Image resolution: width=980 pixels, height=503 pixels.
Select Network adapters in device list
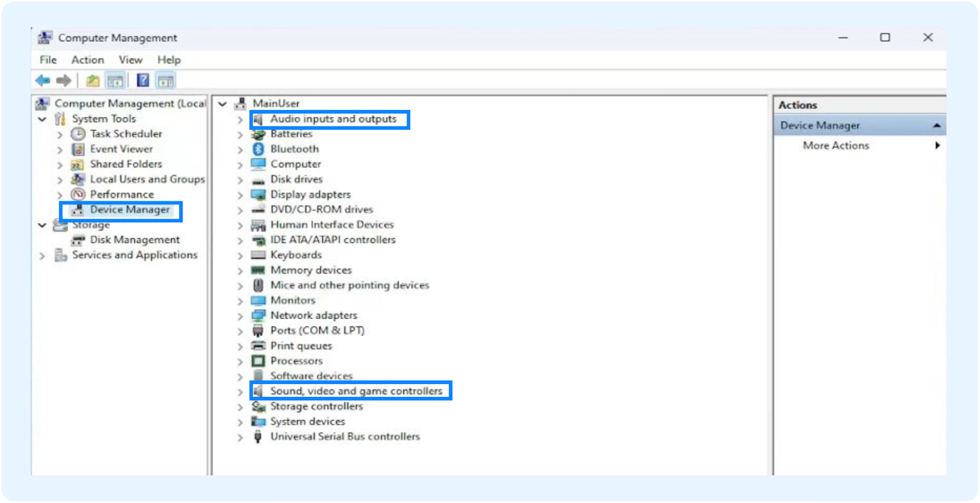click(313, 315)
